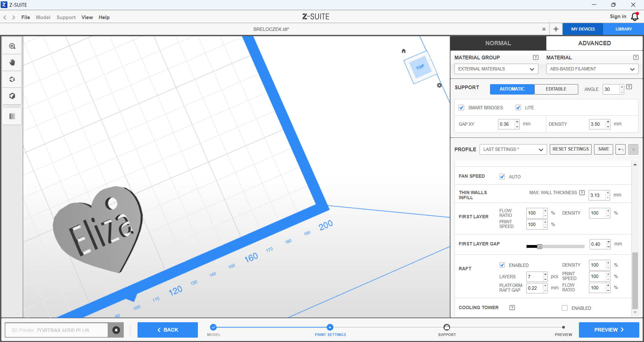Viewport: 644px width, 342px height.
Task: Reset camera with the home icon
Action: (x=404, y=51)
